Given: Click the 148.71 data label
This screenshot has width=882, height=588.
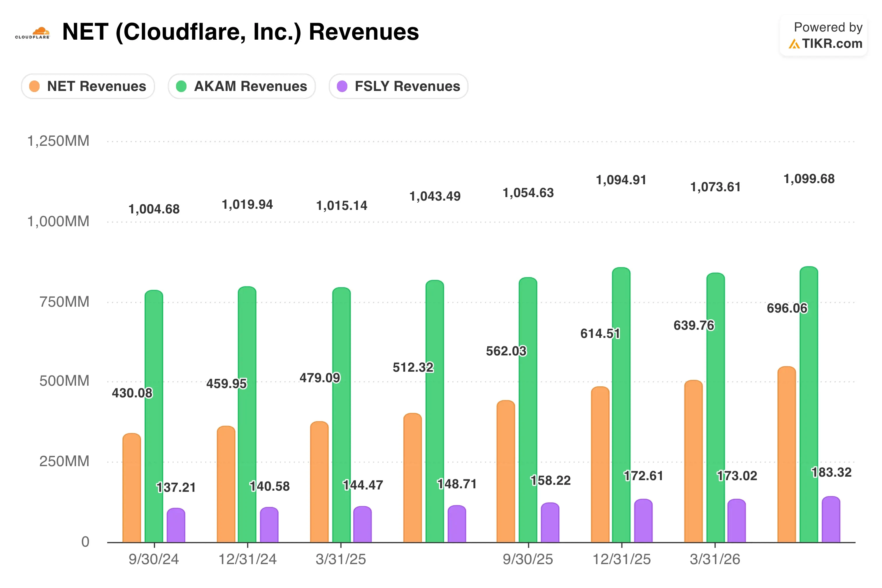Looking at the screenshot, I should point(457,484).
